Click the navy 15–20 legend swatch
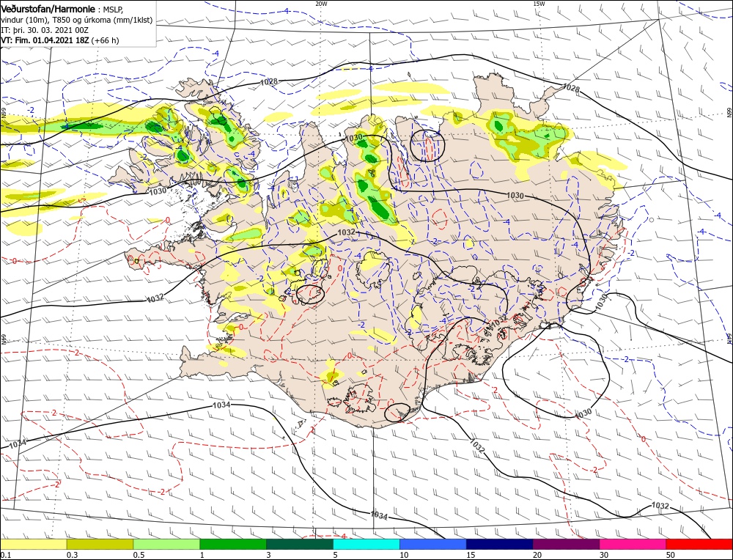This screenshot has width=733, height=560. [500, 544]
